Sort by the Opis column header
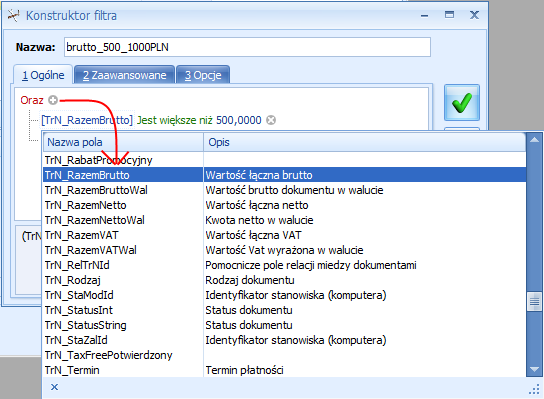Screen dimensions: 544x399 [x=364, y=142]
